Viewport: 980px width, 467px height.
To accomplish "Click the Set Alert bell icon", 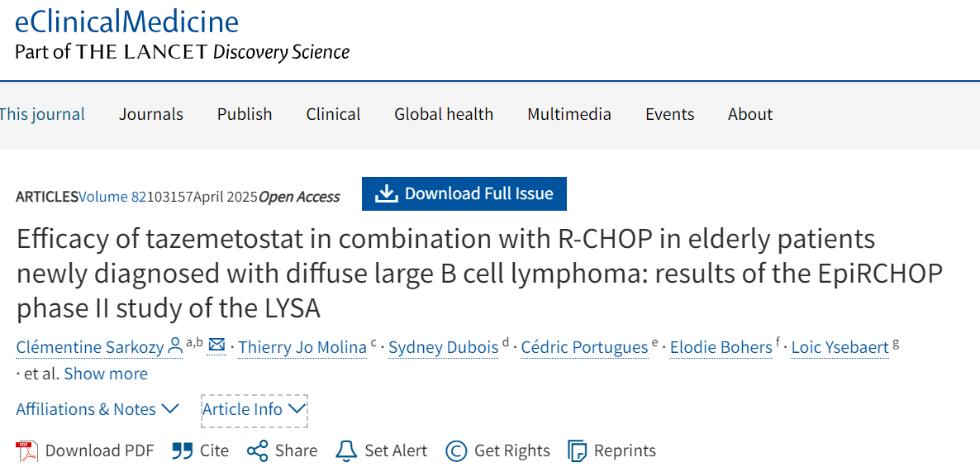I will (x=346, y=450).
